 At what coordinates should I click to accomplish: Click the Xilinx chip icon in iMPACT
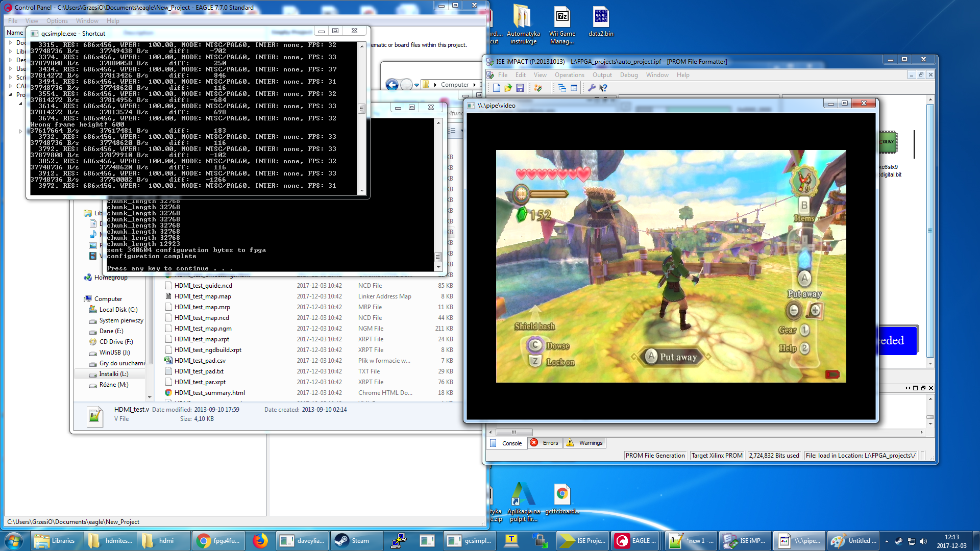[888, 142]
